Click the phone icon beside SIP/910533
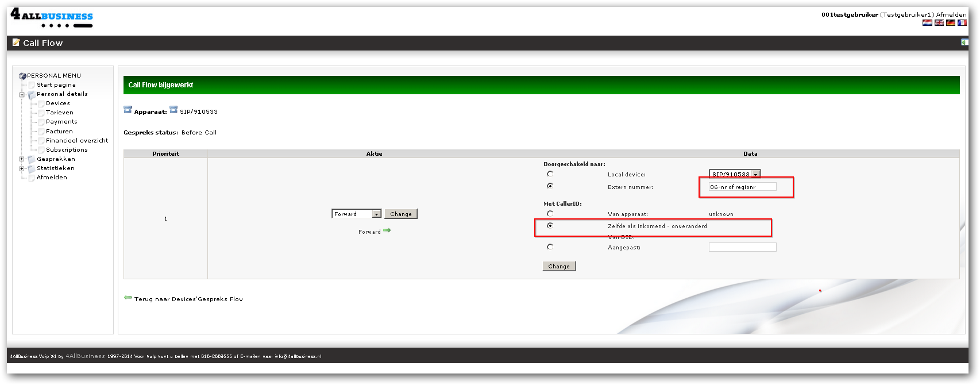Screen dimensions: 980x385 coord(173,110)
